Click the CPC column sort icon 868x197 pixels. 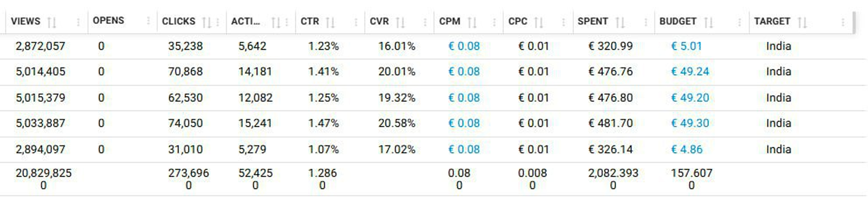[x=538, y=23]
